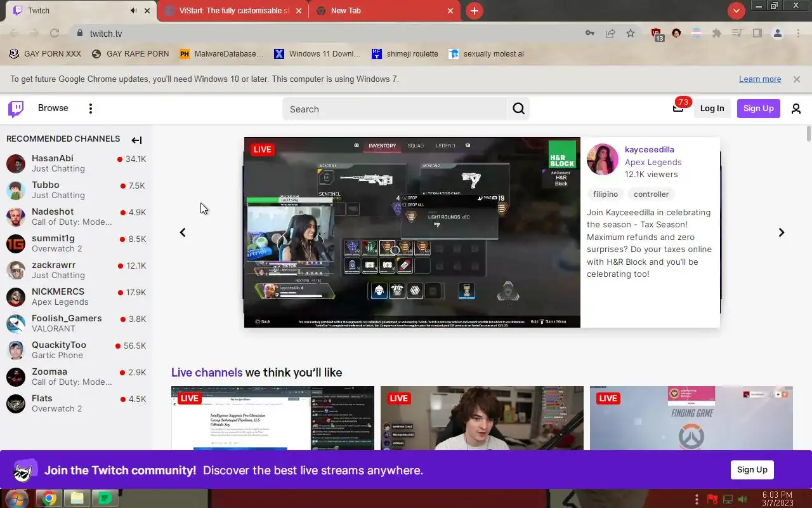Bookmark this page with the star
Image resolution: width=812 pixels, height=508 pixels.
point(631,34)
